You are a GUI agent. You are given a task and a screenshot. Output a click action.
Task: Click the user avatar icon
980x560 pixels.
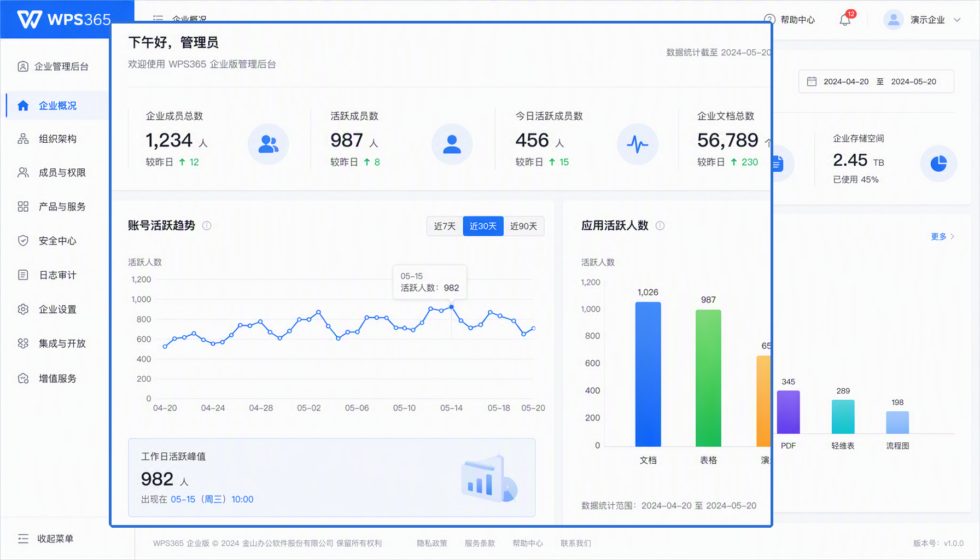894,20
